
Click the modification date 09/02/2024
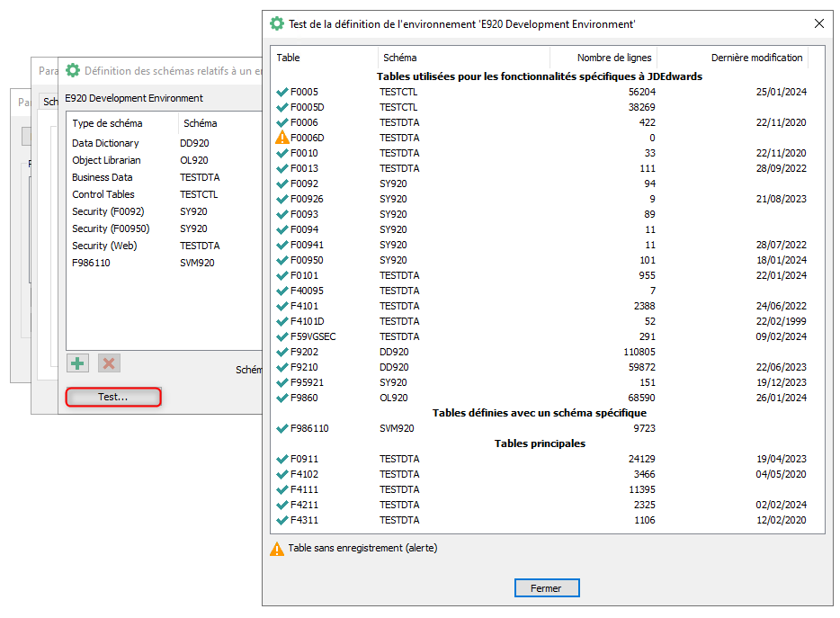click(x=781, y=336)
